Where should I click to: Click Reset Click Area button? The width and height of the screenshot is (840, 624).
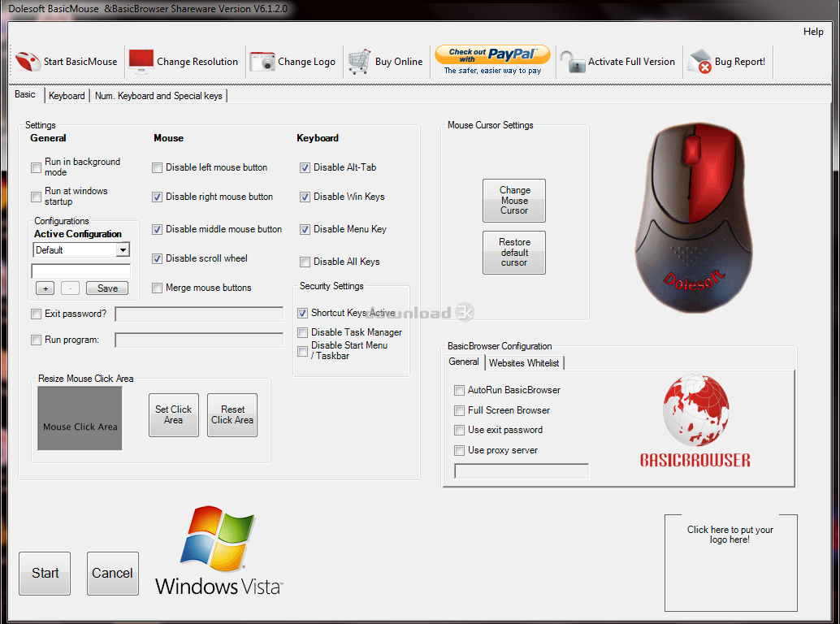click(x=232, y=415)
